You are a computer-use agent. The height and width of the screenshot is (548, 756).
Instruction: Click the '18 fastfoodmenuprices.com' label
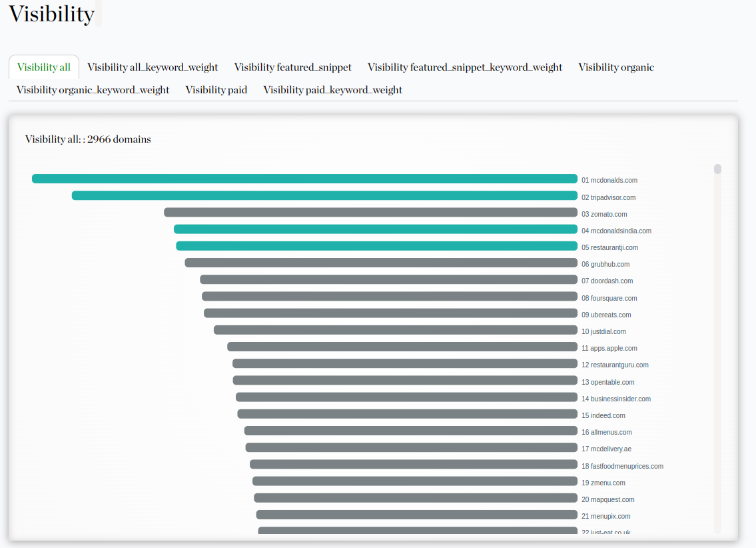(x=622, y=466)
